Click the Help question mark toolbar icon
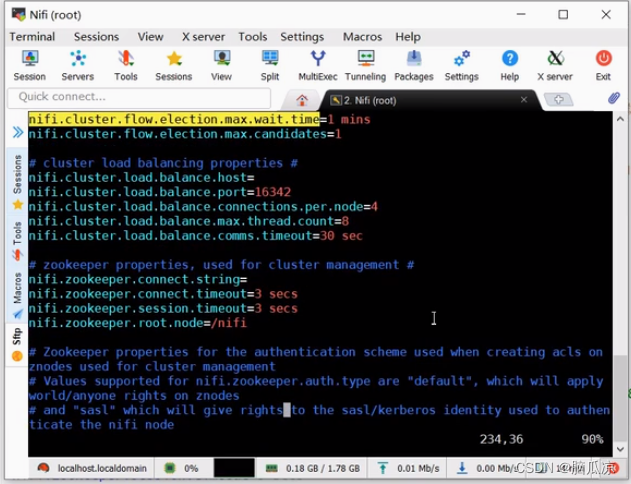The image size is (631, 484). coord(509,65)
